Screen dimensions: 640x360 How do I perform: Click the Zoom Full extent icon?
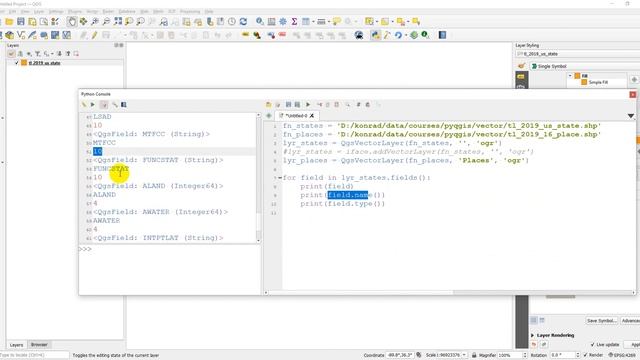coord(118,22)
